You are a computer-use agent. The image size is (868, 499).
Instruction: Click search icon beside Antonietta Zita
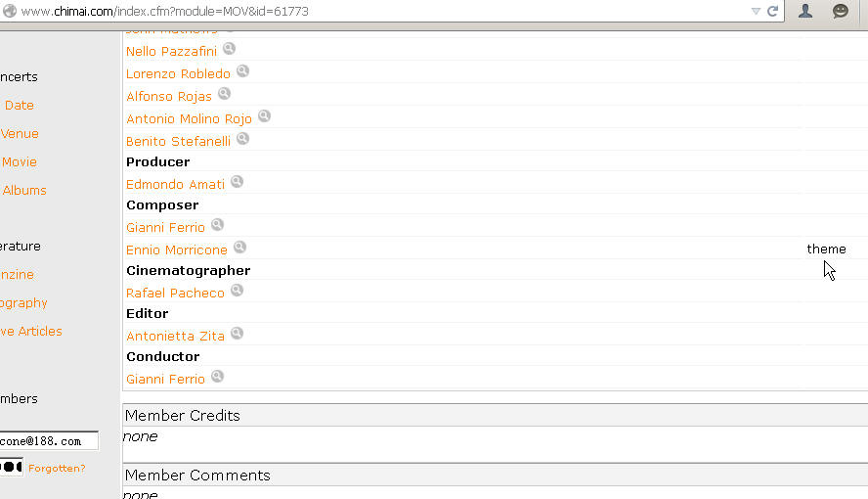click(237, 334)
